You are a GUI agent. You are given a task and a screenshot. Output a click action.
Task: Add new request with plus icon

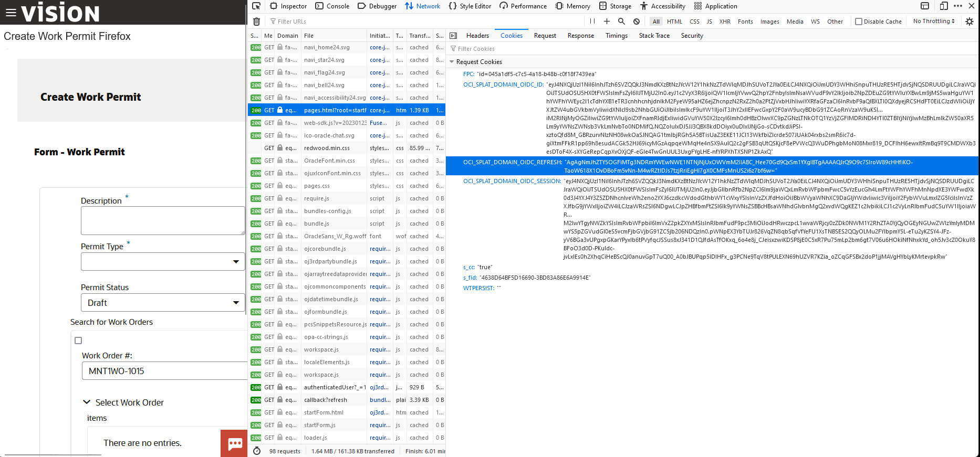click(607, 22)
